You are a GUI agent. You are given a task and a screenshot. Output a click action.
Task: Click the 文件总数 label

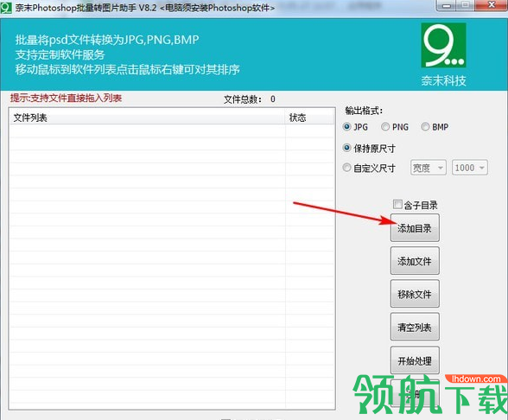(x=242, y=99)
